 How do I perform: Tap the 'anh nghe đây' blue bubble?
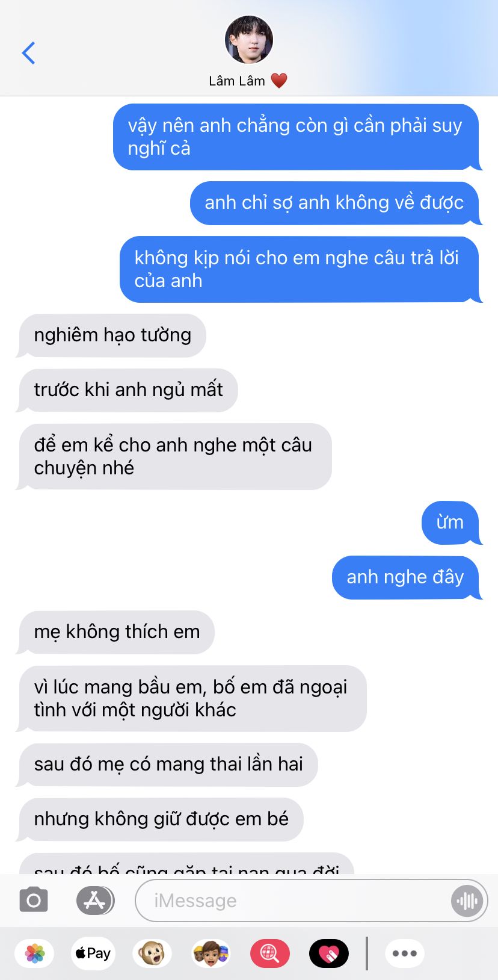click(x=406, y=577)
